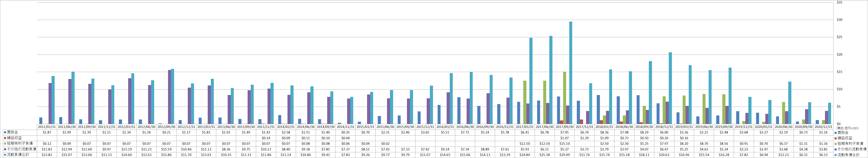The image size is (868, 158).
Task: Select the 2017/03/31 column header
Action: pos(525,127)
